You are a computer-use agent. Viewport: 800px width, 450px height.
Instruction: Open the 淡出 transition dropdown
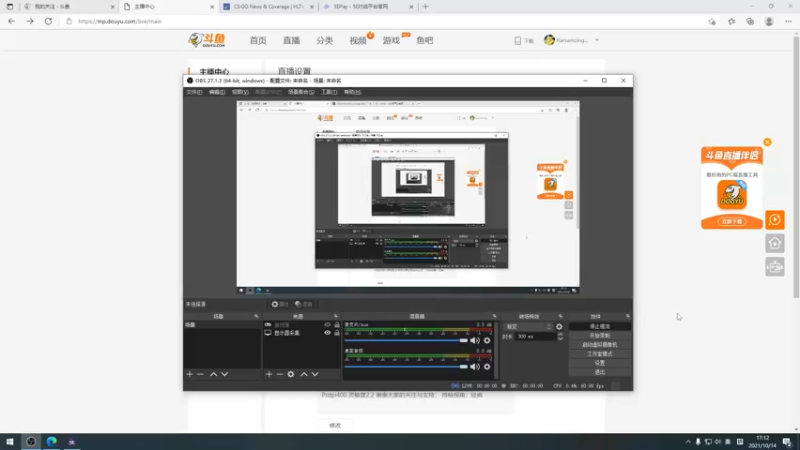pos(528,327)
